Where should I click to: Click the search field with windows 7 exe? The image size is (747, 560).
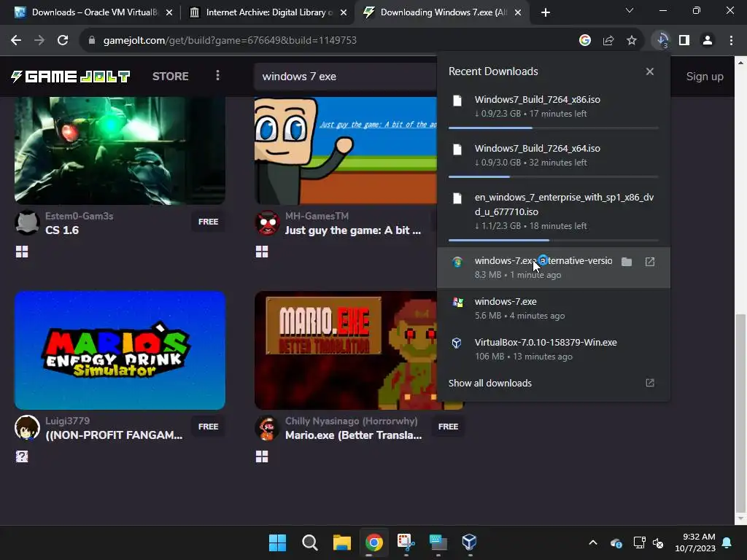click(x=346, y=77)
